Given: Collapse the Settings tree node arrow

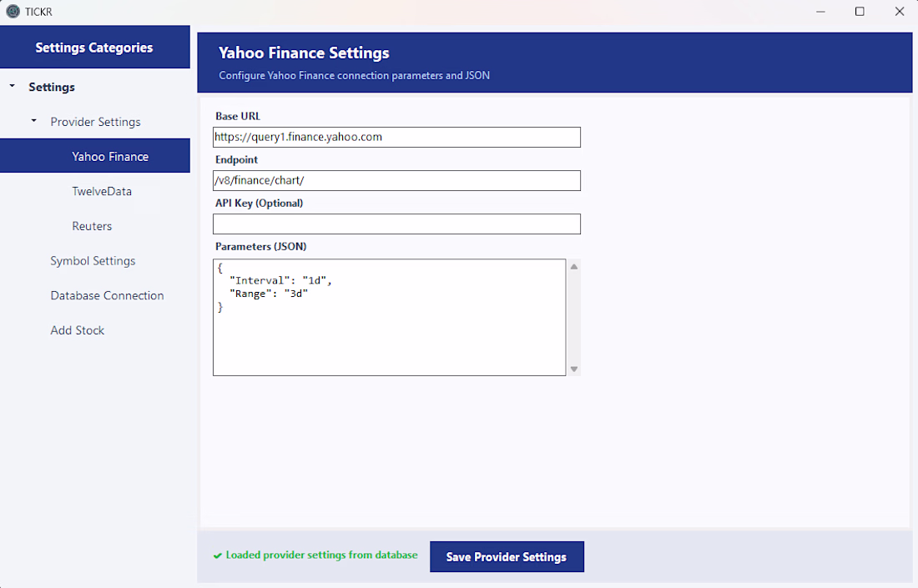Looking at the screenshot, I should pos(12,87).
